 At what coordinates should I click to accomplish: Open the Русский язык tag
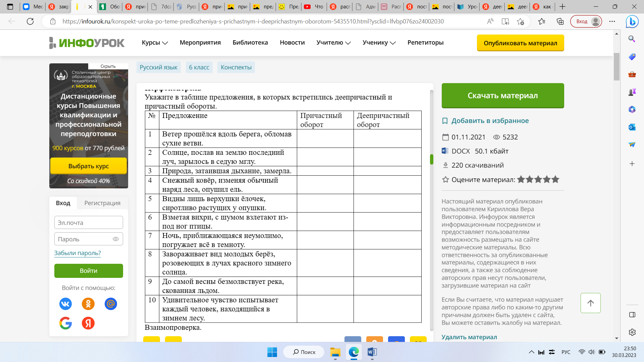click(158, 67)
